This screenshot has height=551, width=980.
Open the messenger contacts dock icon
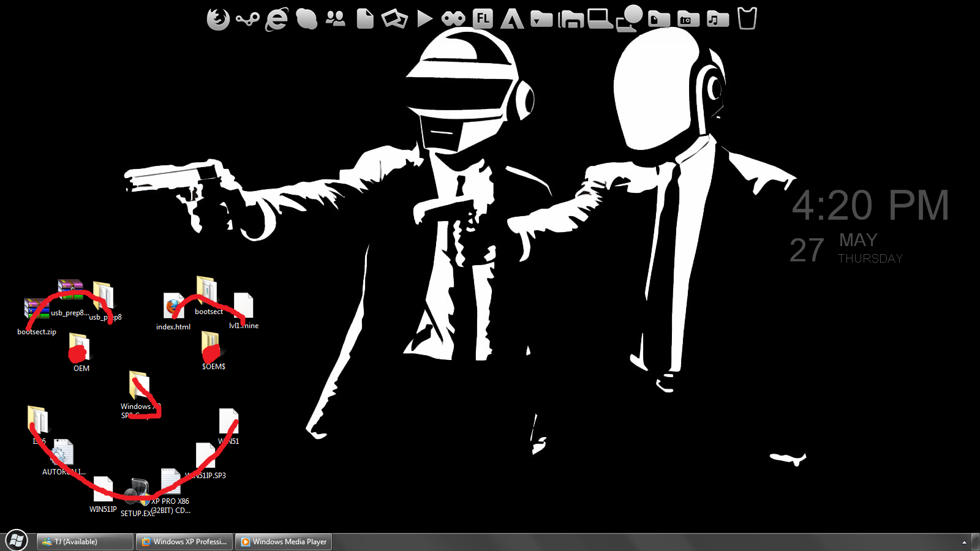click(336, 19)
